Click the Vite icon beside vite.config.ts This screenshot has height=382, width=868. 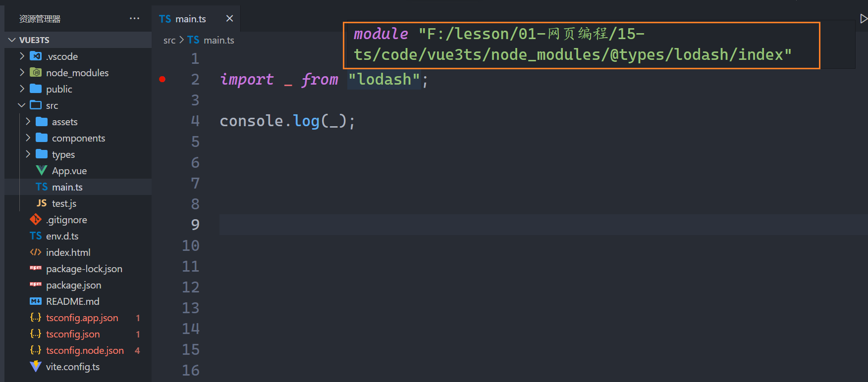click(x=36, y=367)
